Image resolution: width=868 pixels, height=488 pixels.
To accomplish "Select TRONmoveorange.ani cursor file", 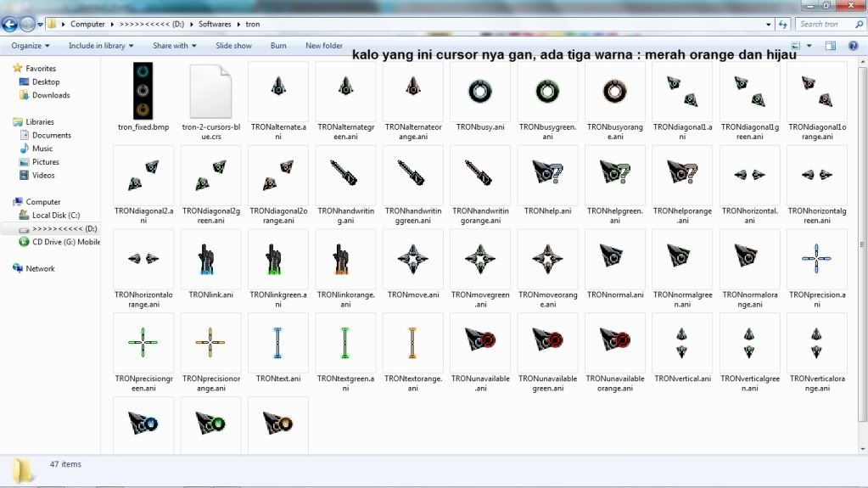I will click(547, 259).
